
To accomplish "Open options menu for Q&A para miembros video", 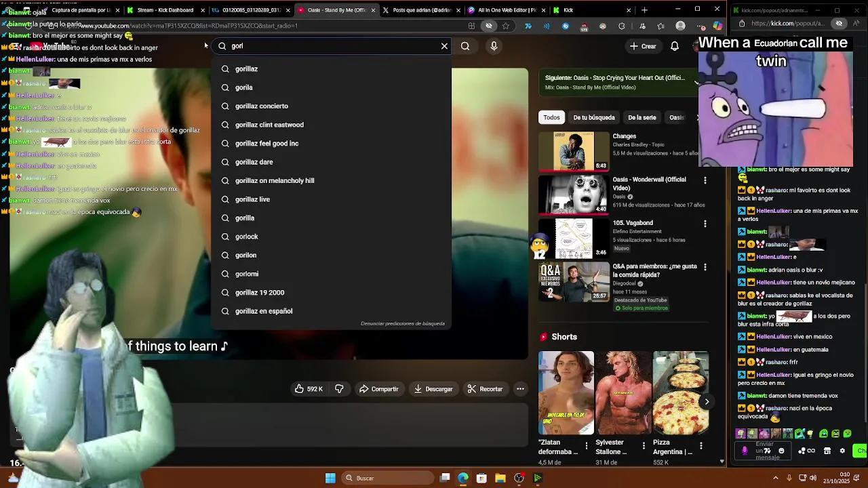I will (x=705, y=267).
